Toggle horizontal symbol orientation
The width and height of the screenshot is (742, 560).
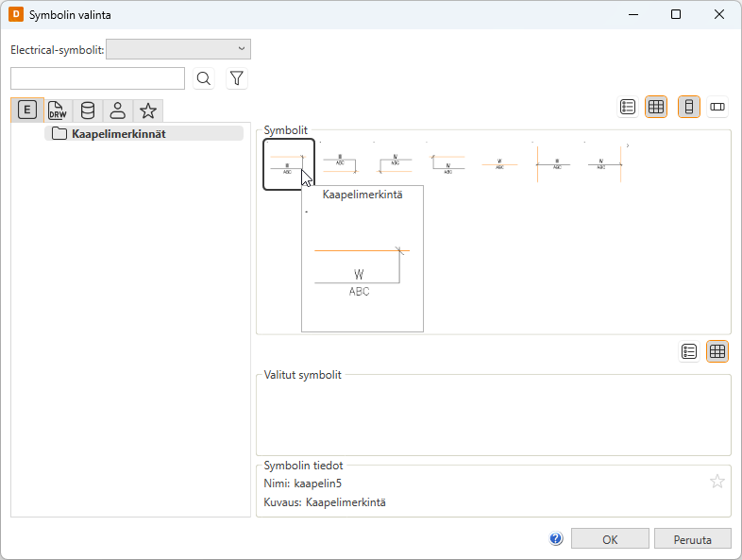click(717, 107)
